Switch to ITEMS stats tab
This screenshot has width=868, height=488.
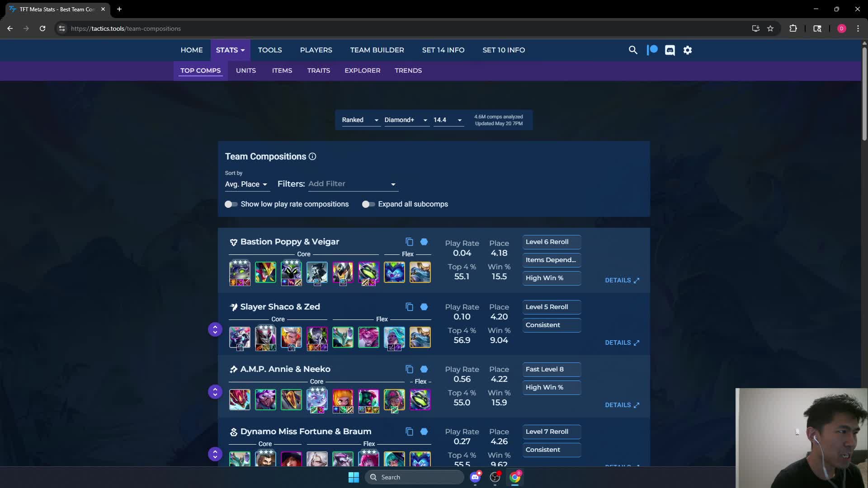point(282,70)
